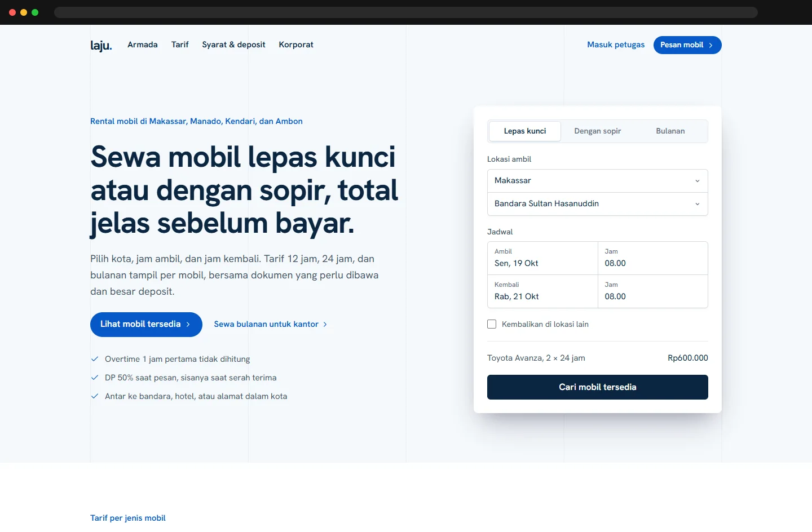Click the Jadwal label

coord(500,232)
